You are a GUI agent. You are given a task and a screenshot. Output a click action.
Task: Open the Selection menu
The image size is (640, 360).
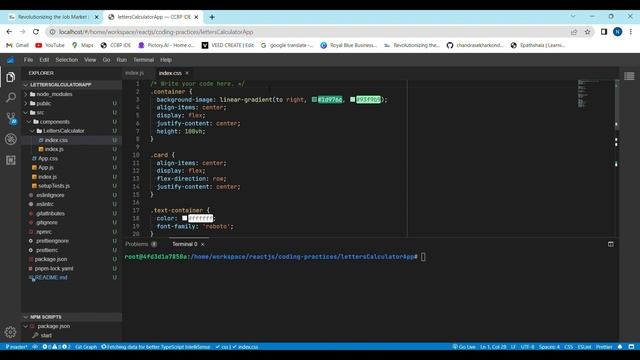67,60
